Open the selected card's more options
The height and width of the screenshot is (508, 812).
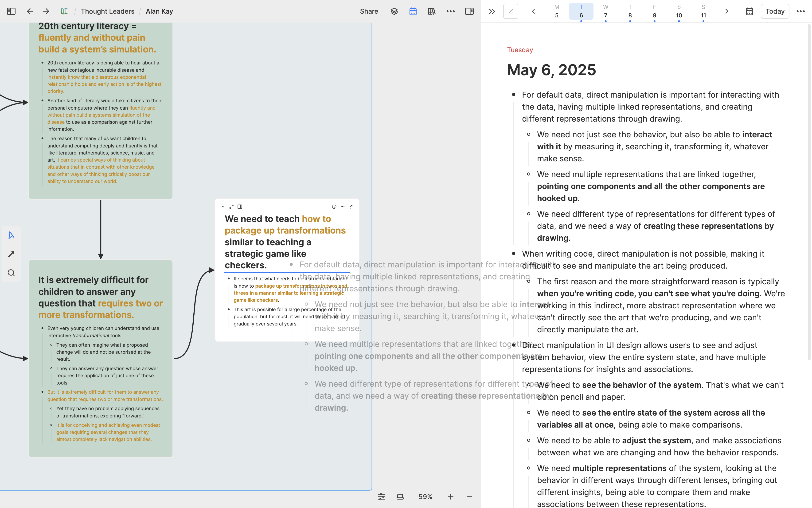(x=342, y=207)
